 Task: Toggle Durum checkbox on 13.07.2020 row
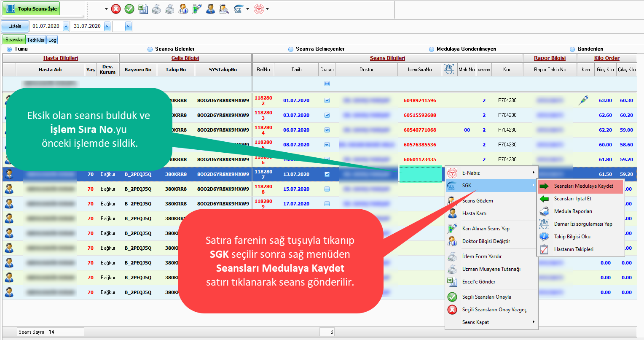[327, 174]
